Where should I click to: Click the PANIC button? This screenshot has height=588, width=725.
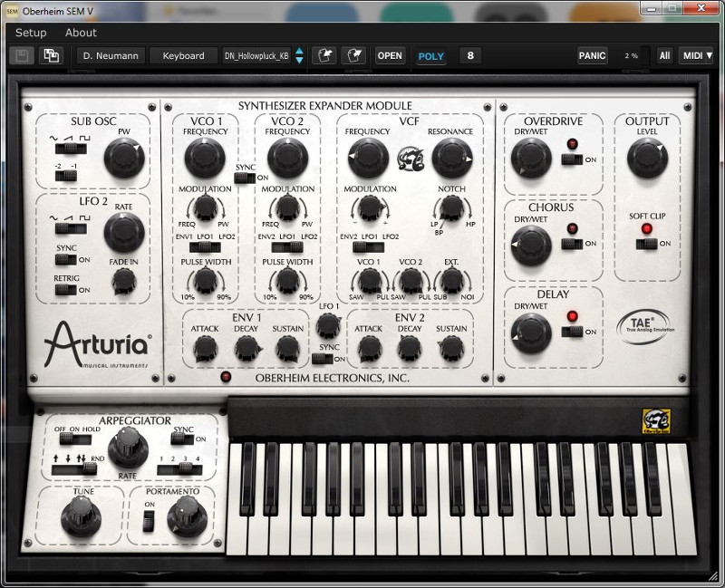point(592,56)
